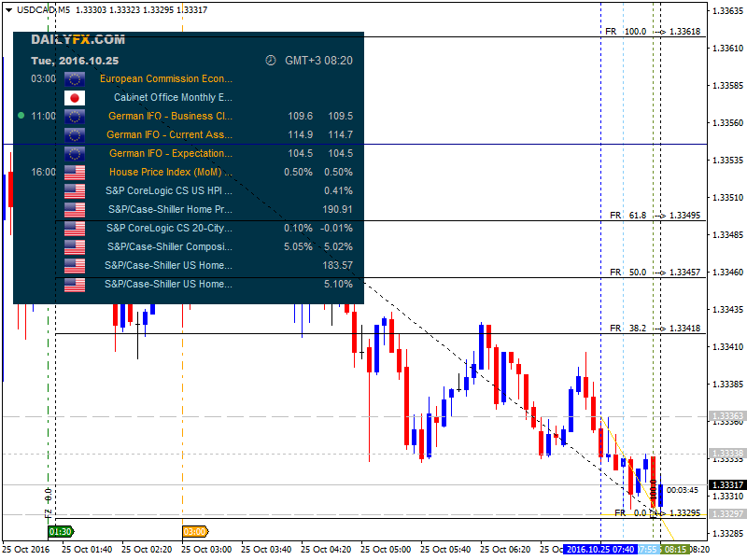Click the US flag beside House Price Index
Screen dimensions: 747x560
[x=75, y=173]
